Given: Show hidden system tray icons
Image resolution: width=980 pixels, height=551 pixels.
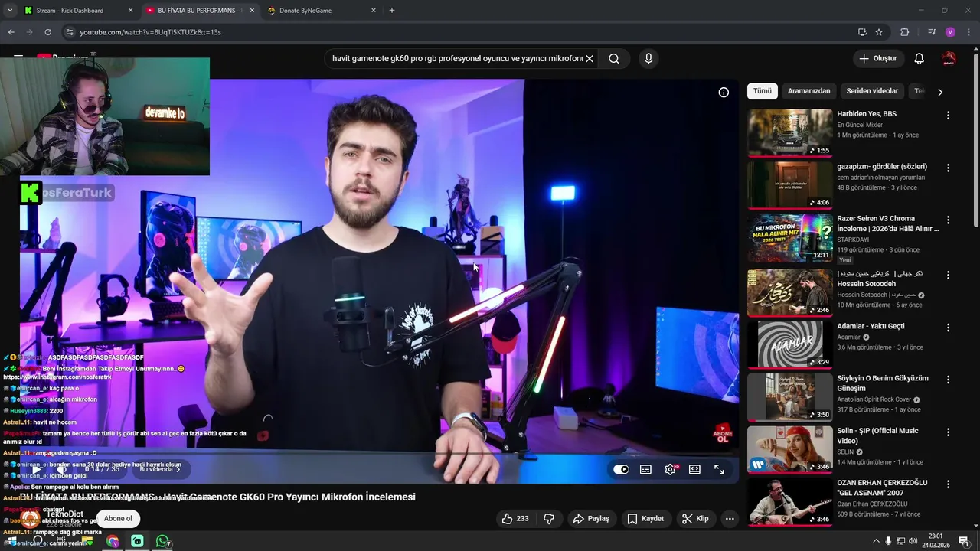Looking at the screenshot, I should click(x=876, y=541).
